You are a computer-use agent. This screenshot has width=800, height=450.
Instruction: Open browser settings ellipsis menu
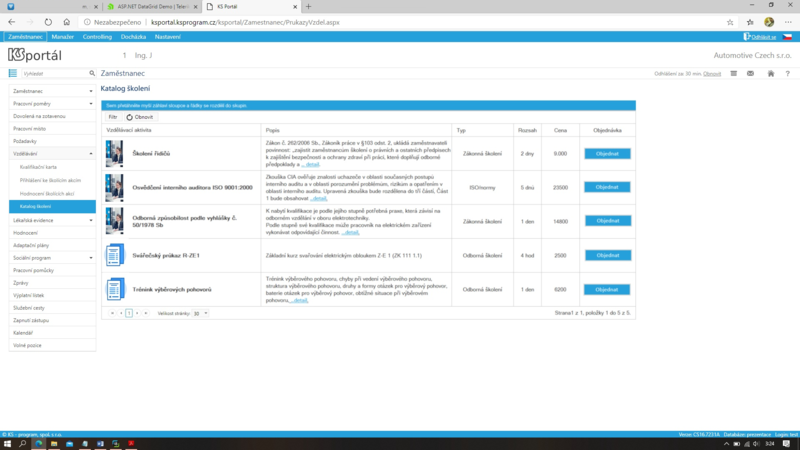[x=788, y=22]
